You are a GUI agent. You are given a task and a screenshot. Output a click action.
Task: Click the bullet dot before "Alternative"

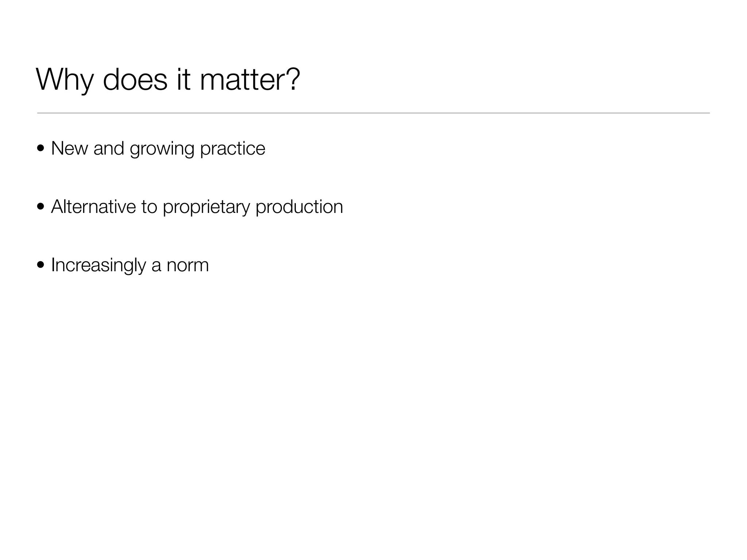click(41, 207)
